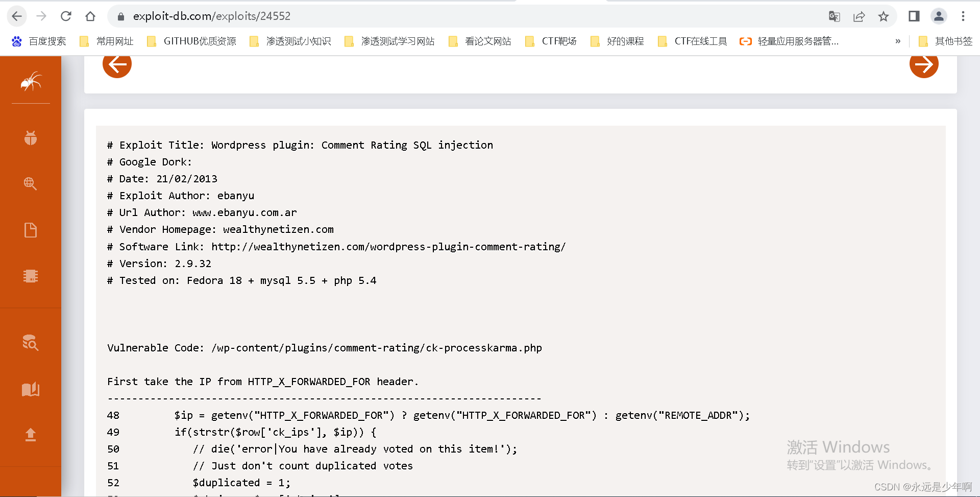Click the site lock icon in address bar
This screenshot has height=497, width=980.
(121, 16)
